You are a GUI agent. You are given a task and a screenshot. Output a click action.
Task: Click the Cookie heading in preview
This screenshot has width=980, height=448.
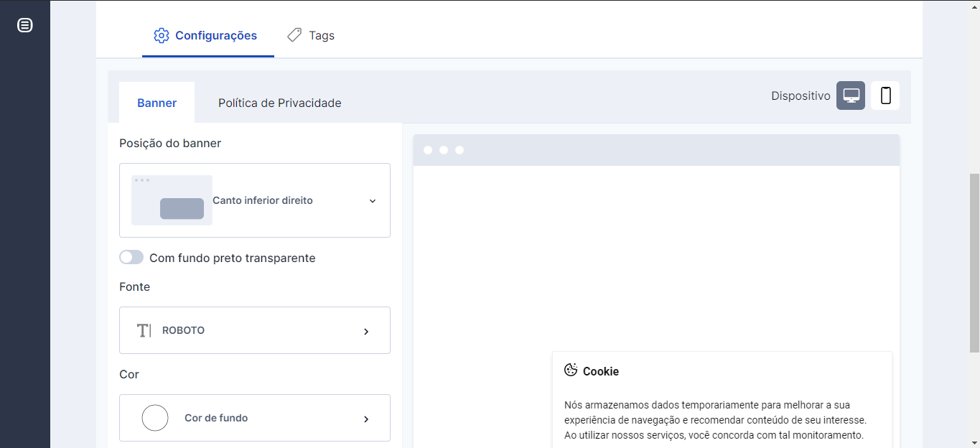click(601, 371)
